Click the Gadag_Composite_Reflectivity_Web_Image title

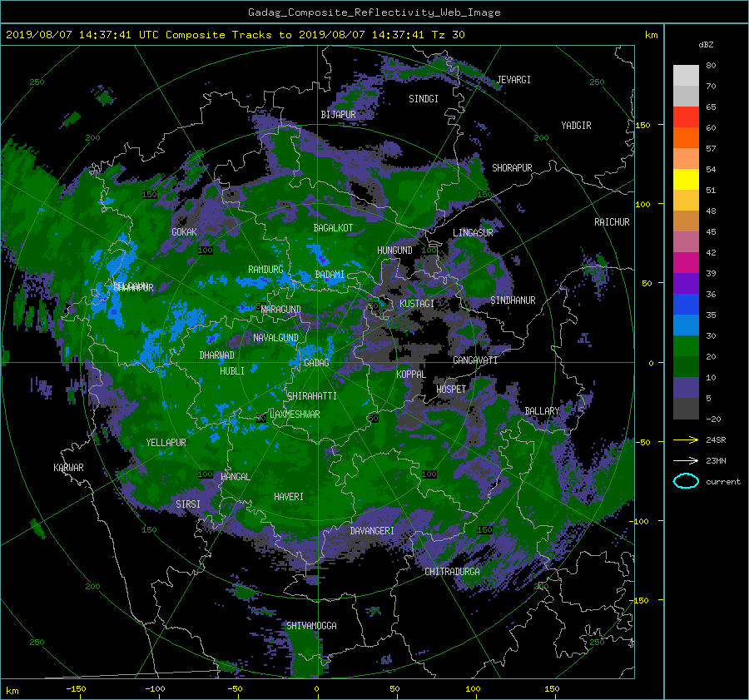click(374, 12)
